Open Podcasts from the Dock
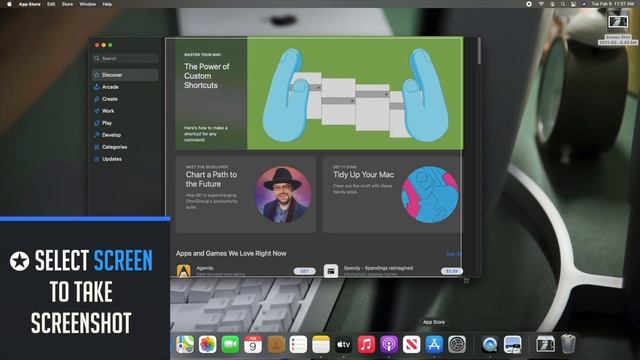 point(389,344)
